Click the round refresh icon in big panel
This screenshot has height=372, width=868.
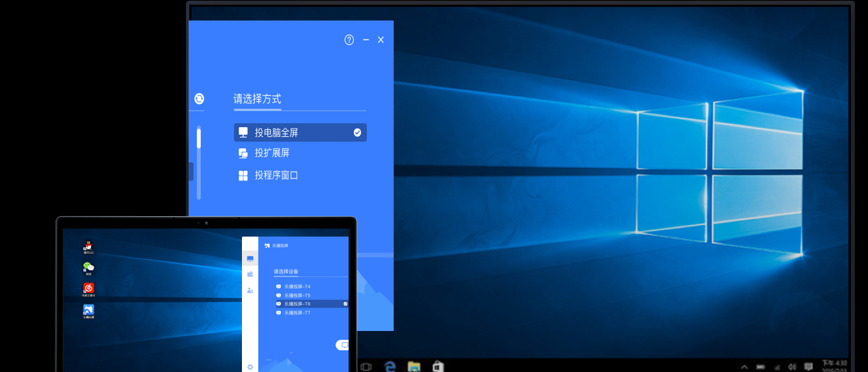click(199, 98)
